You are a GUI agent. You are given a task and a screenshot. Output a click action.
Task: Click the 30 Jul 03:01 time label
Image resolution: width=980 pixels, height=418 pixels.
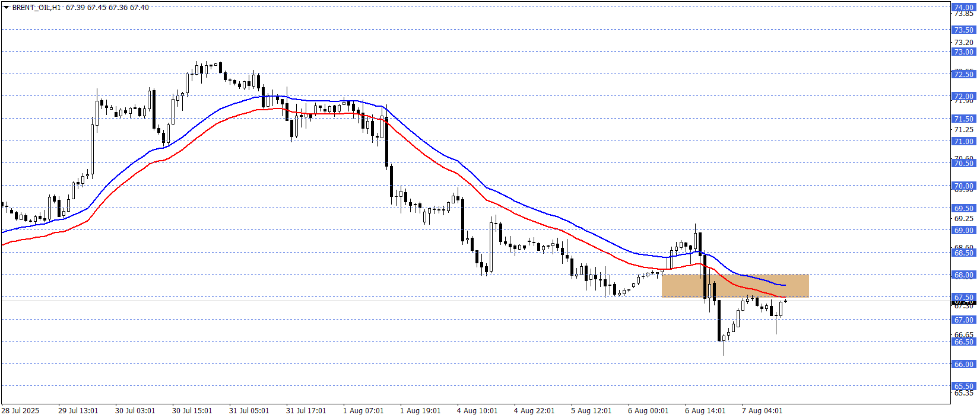click(x=135, y=410)
